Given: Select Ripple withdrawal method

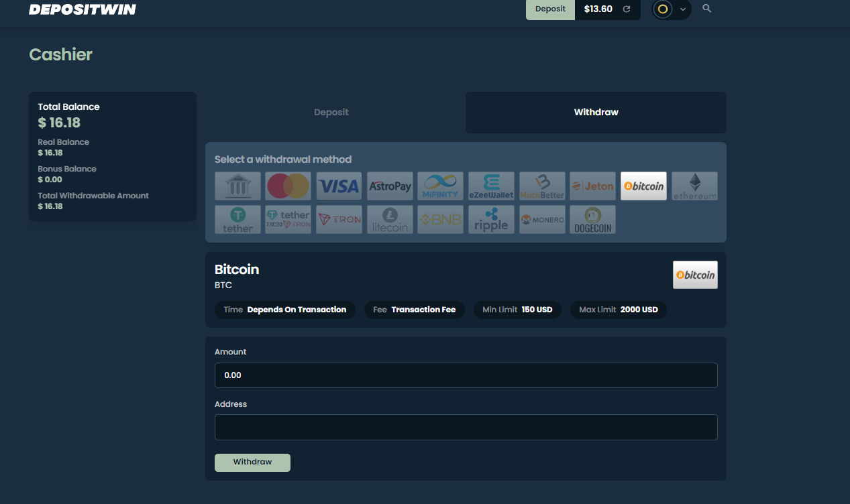Looking at the screenshot, I should pos(491,220).
